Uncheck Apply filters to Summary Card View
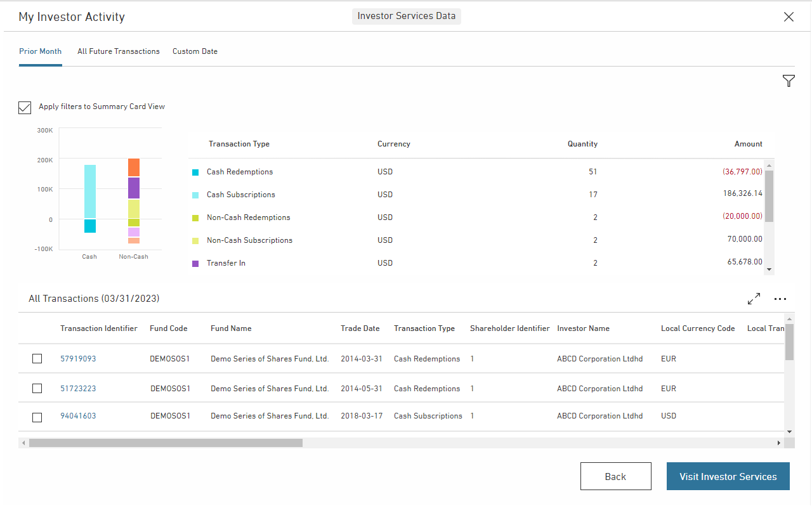This screenshot has width=812, height=506. click(25, 107)
